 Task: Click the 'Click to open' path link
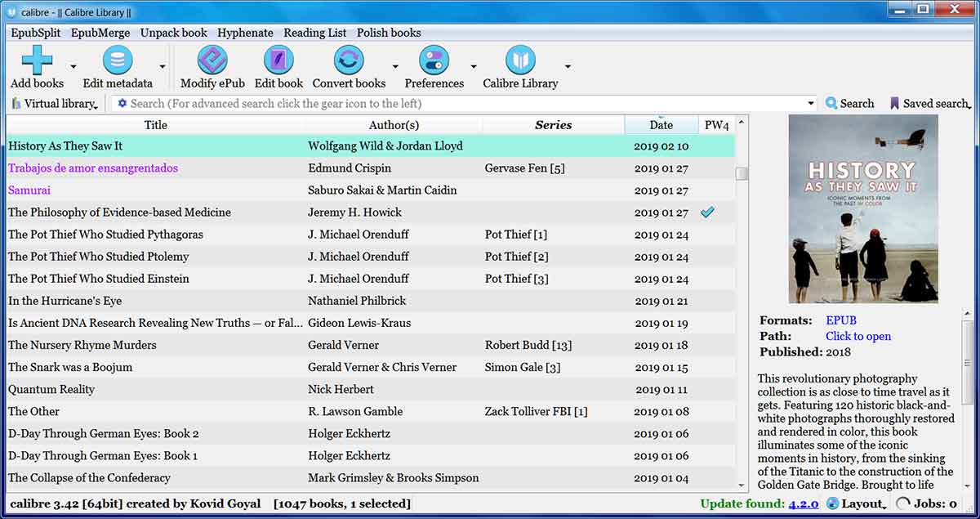[858, 336]
